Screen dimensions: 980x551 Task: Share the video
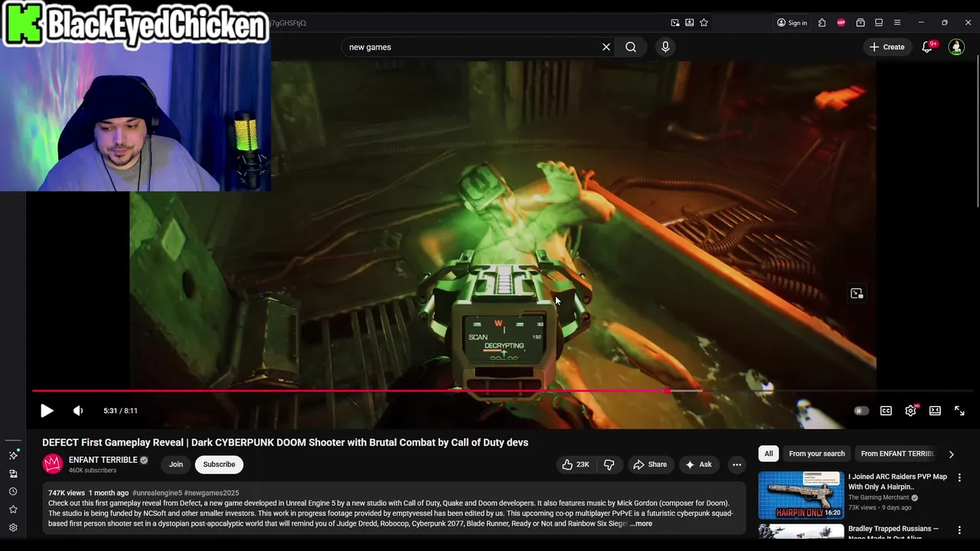pos(650,465)
